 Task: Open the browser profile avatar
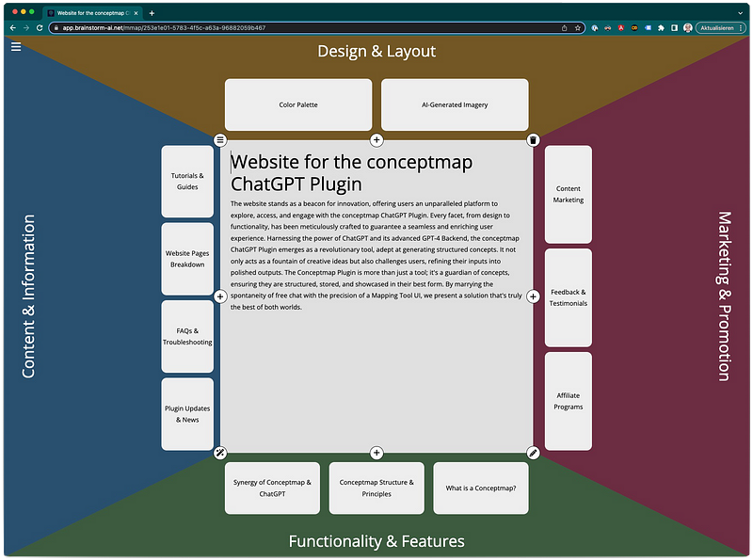tap(688, 28)
